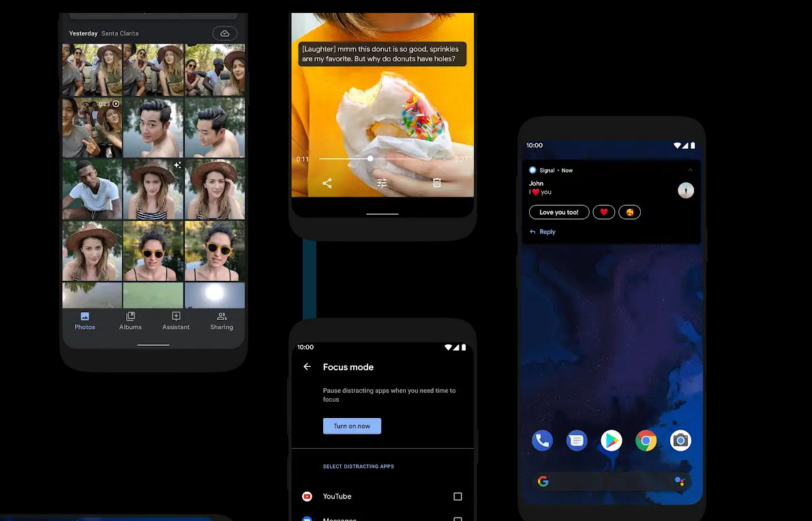Tap the battery icon on Focus mode status bar

tap(464, 348)
